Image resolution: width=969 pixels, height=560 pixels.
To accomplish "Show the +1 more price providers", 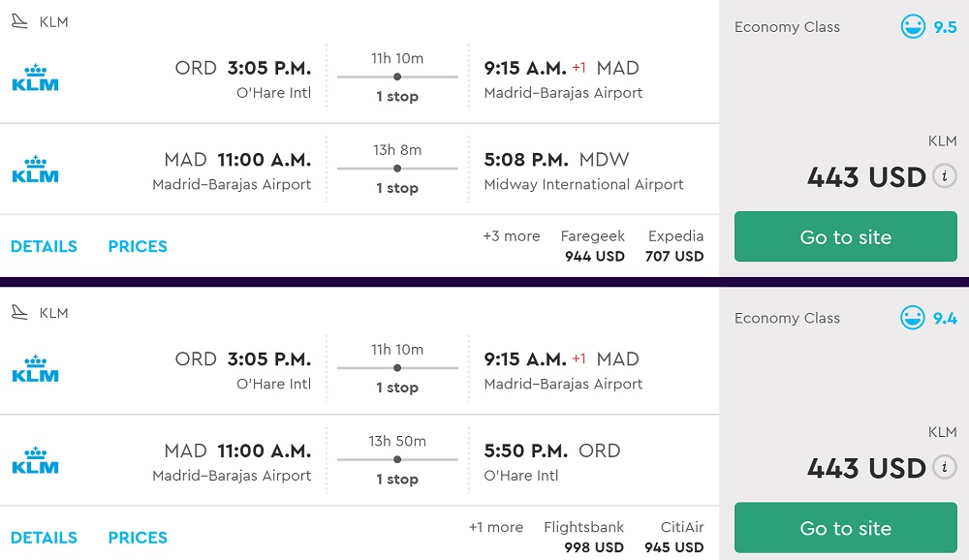I will (495, 527).
